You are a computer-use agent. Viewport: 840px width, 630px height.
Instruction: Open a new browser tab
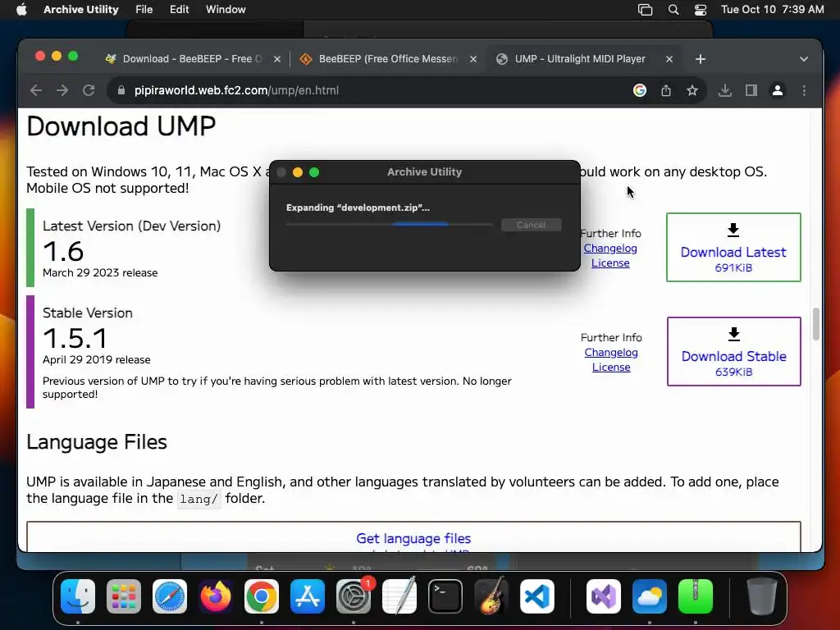click(x=701, y=59)
